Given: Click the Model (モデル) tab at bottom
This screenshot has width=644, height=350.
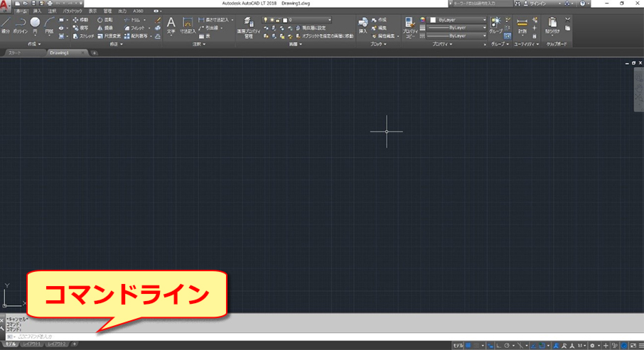Looking at the screenshot, I should click(x=10, y=344).
